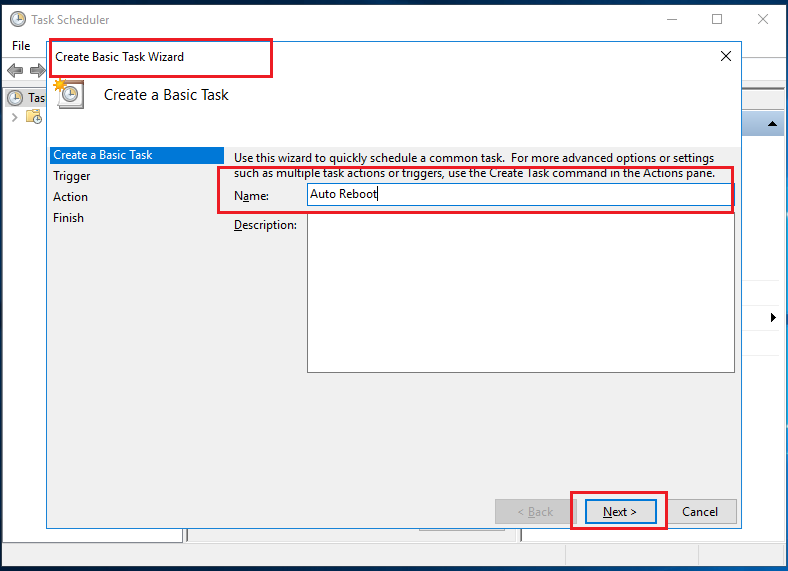
Task: Open the File menu in Task Scheduler
Action: tap(21, 46)
